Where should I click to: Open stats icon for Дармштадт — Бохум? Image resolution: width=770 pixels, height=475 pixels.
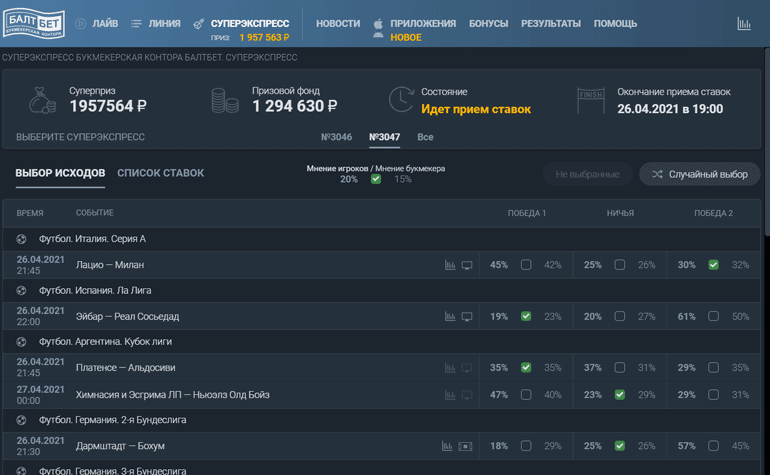pos(447,446)
